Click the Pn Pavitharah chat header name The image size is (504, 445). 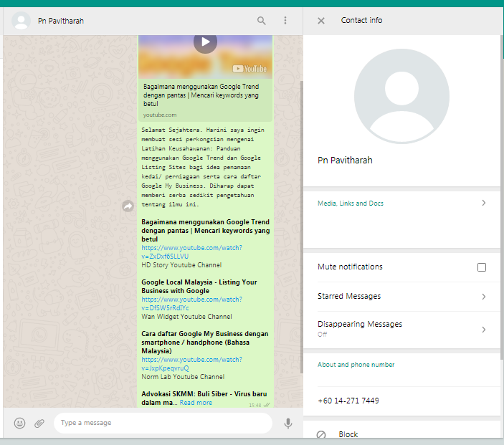tap(61, 21)
